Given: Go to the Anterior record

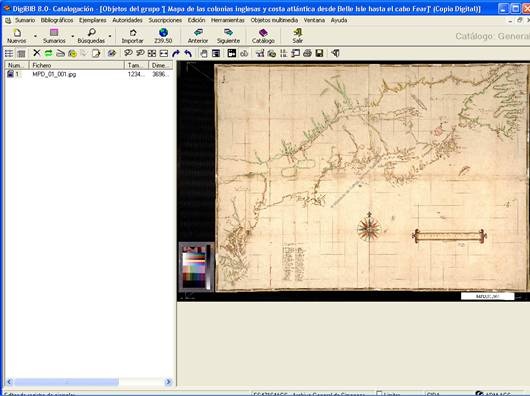Looking at the screenshot, I should tap(198, 36).
